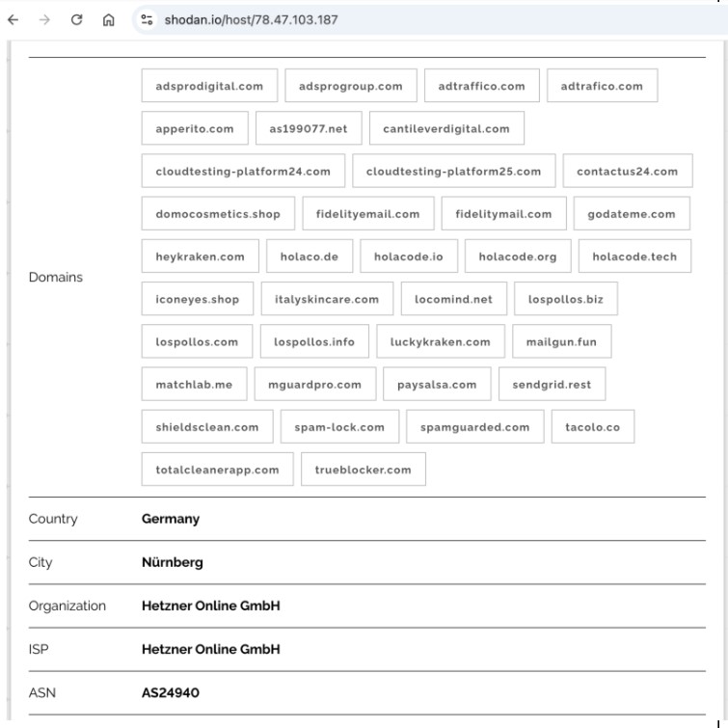728x728 pixels.
Task: Select the heykraken.com domain
Action: coord(200,256)
